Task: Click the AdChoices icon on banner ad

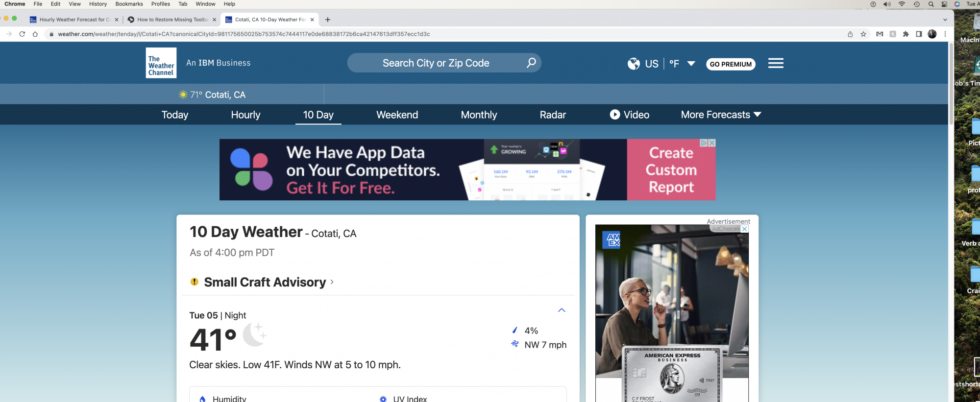Action: tap(704, 143)
